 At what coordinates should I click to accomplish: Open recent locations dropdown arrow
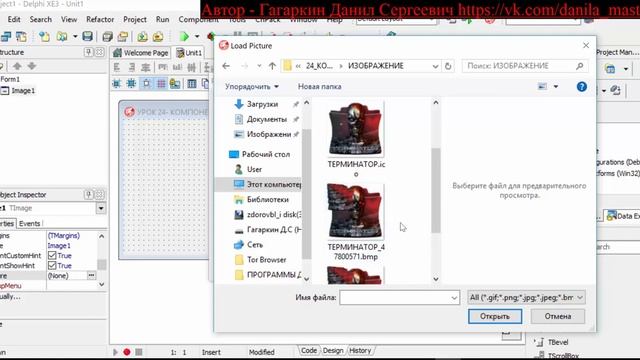click(x=259, y=66)
